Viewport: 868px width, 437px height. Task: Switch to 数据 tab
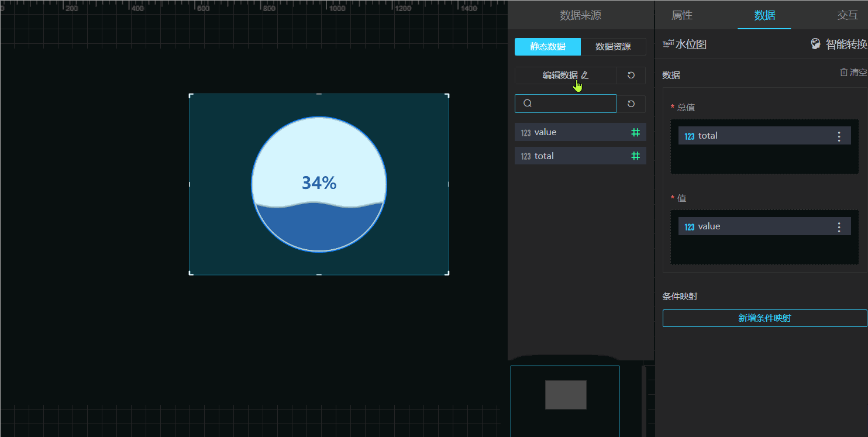coord(764,15)
